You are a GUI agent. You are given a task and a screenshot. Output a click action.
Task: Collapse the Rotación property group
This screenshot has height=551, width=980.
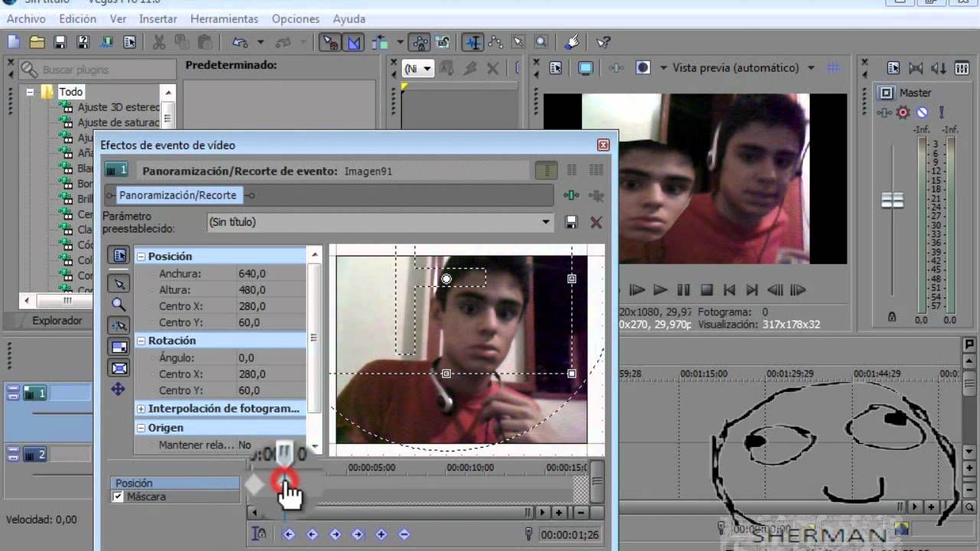141,341
